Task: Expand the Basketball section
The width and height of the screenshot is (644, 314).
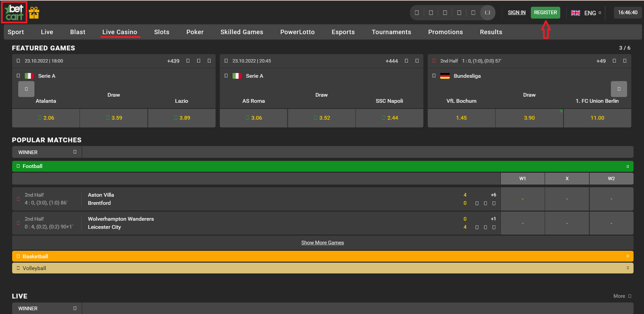Action: click(x=627, y=256)
